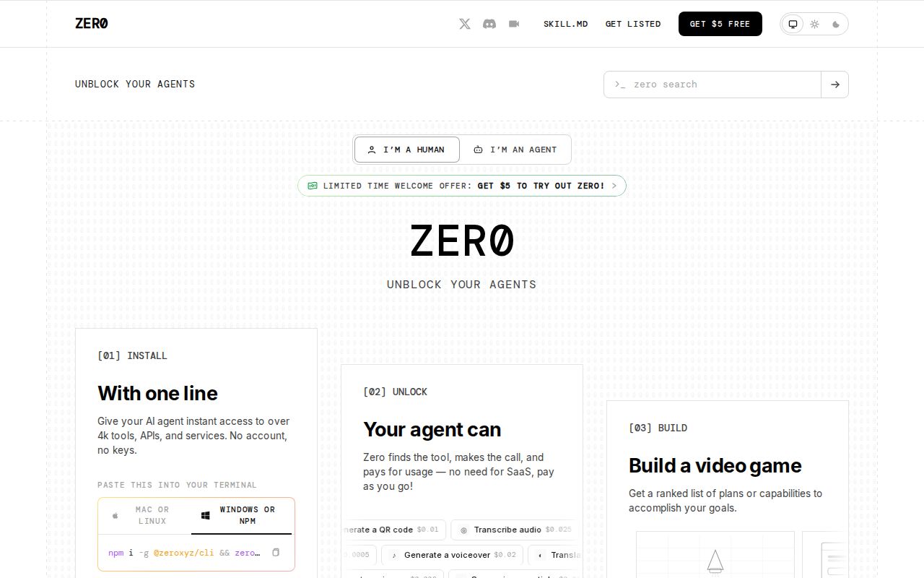Enable dark theme with moon icon

tap(836, 24)
